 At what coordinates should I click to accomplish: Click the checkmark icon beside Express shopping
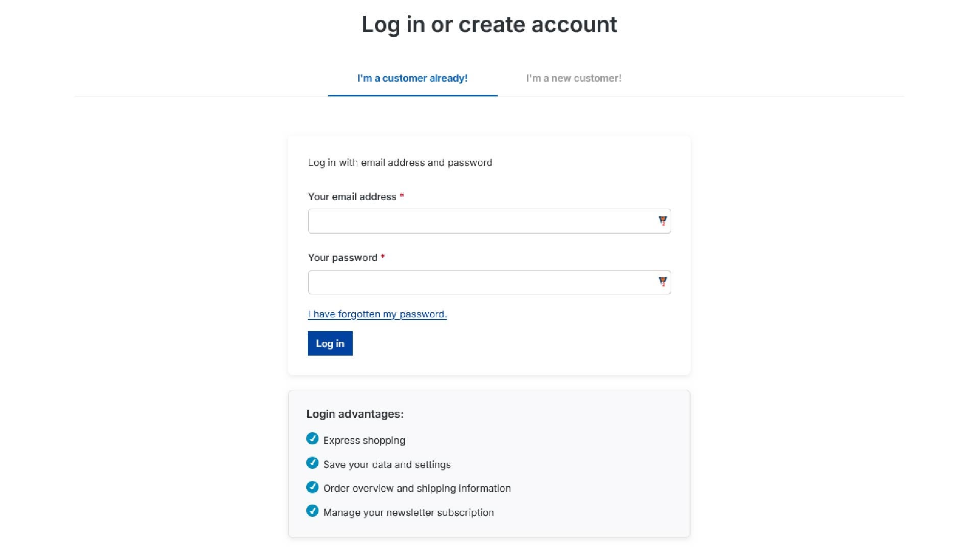click(x=312, y=438)
